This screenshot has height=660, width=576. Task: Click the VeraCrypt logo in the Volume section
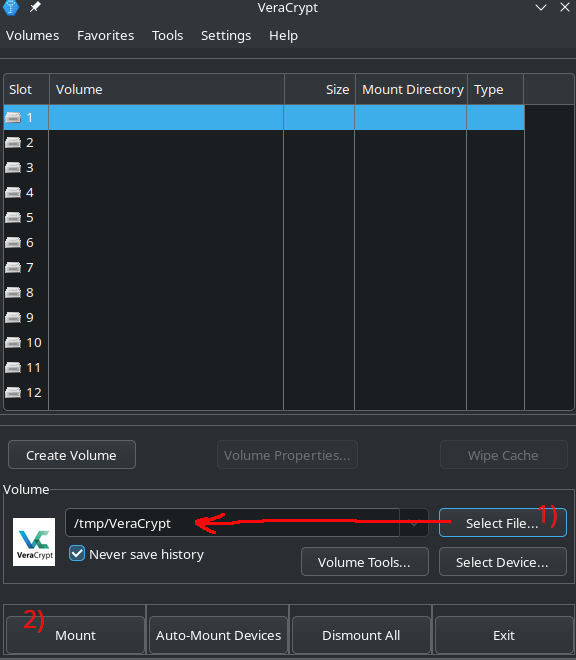click(x=34, y=542)
